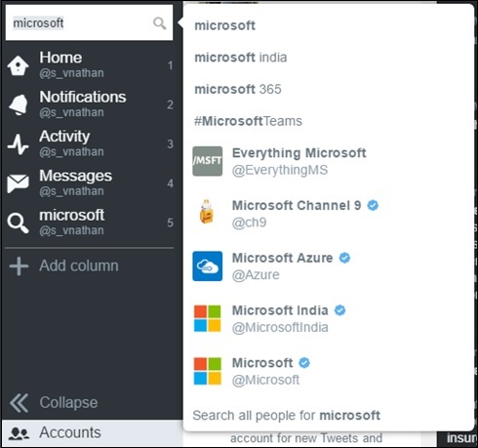Select the #MicrosoftTeams hashtag suggestion
The height and width of the screenshot is (448, 478).
pyautogui.click(x=328, y=121)
